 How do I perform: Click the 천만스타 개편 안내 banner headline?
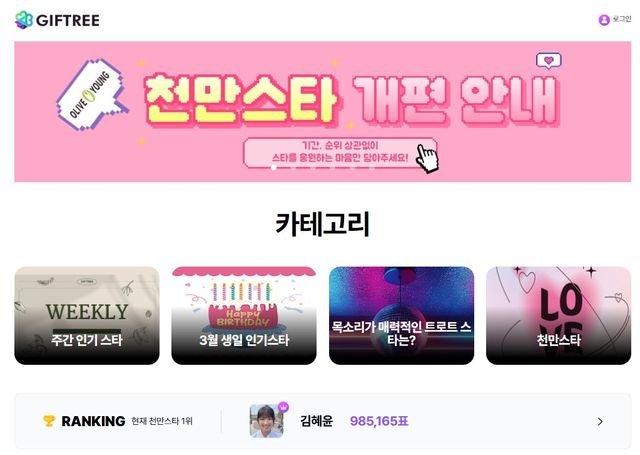[352, 99]
